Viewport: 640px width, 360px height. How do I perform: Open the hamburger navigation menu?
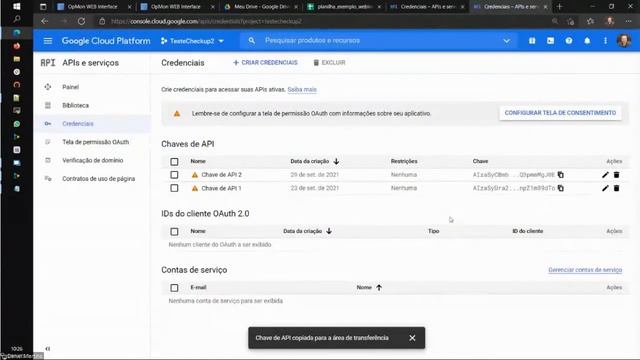[x=48, y=41]
